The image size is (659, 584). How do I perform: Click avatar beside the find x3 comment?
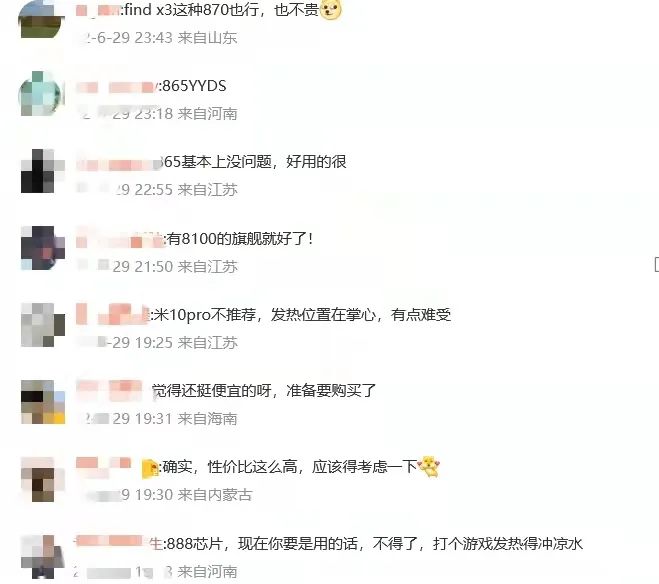click(x=42, y=19)
